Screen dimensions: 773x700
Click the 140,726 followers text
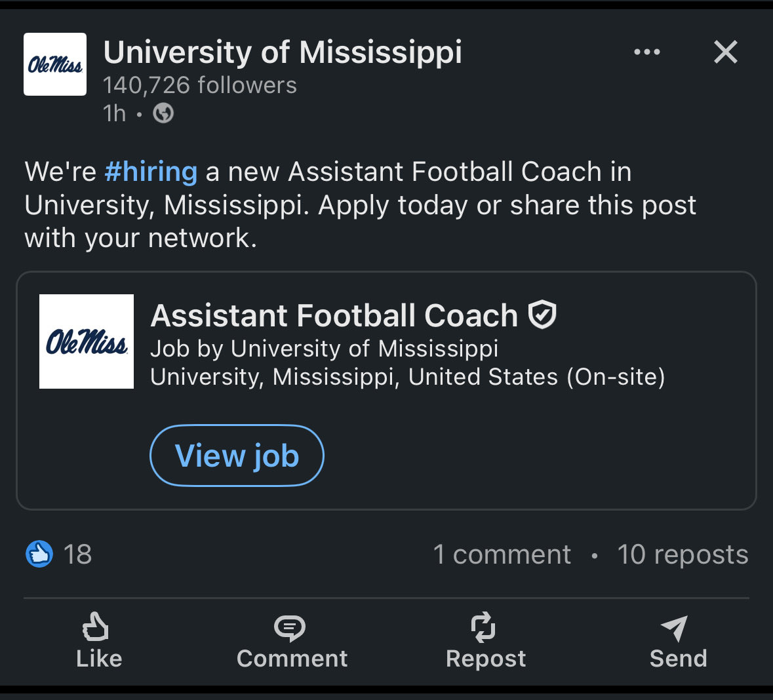click(x=200, y=85)
